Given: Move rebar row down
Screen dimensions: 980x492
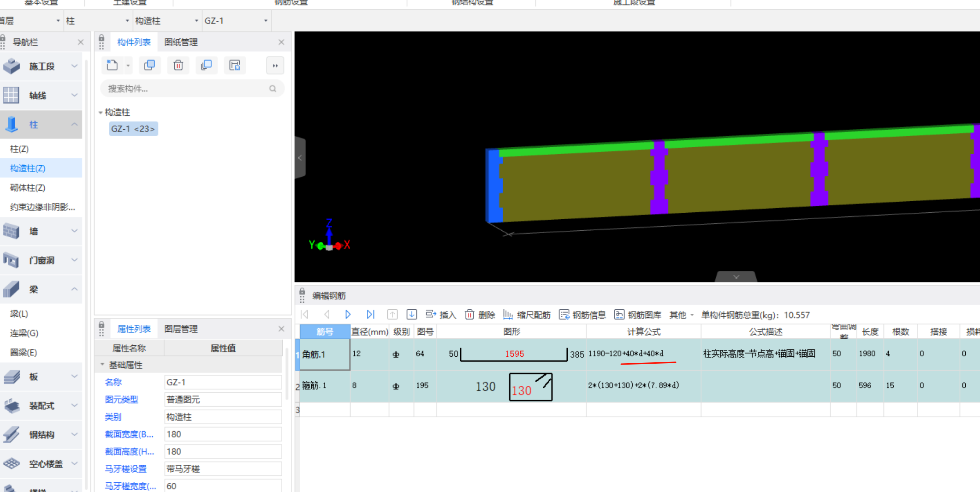Looking at the screenshot, I should [x=412, y=314].
